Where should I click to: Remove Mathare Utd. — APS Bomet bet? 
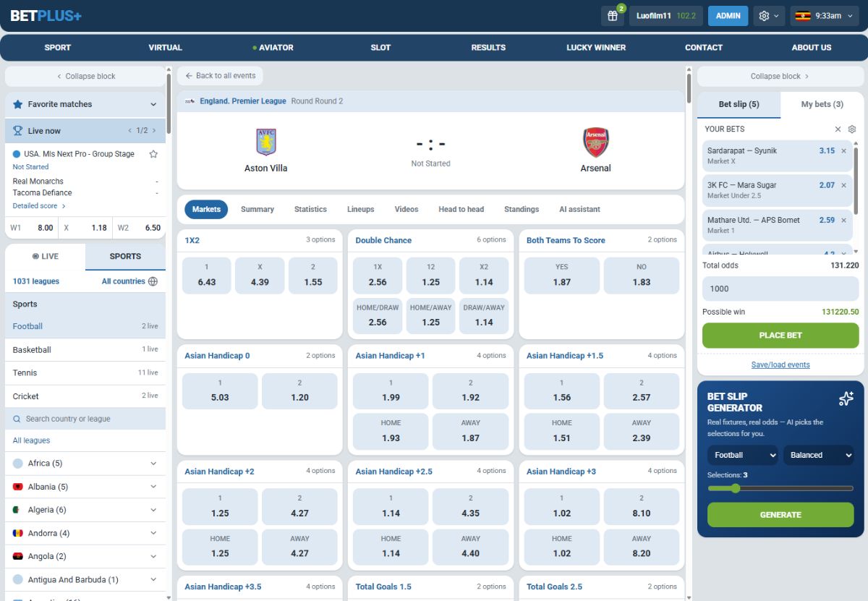pos(843,220)
